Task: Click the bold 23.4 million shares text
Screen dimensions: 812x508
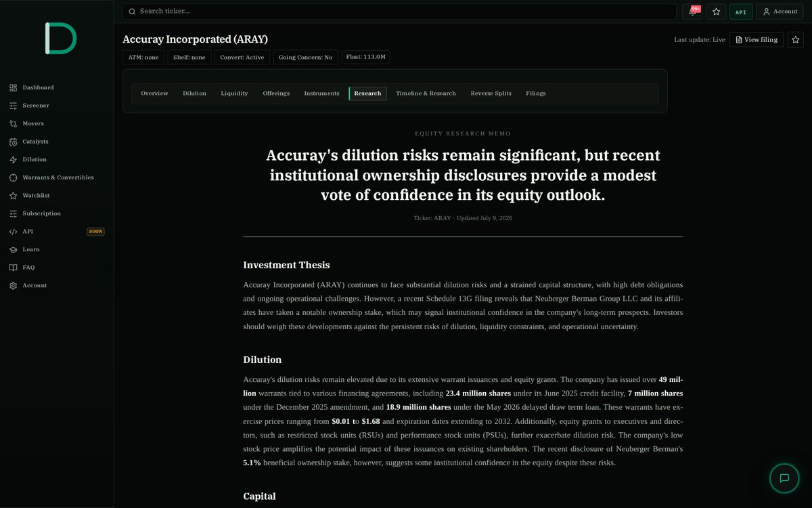Action: [x=478, y=394]
